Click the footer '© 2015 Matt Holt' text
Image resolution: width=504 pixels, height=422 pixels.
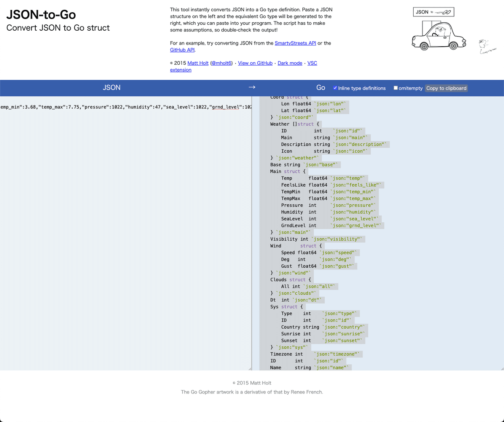click(x=252, y=383)
